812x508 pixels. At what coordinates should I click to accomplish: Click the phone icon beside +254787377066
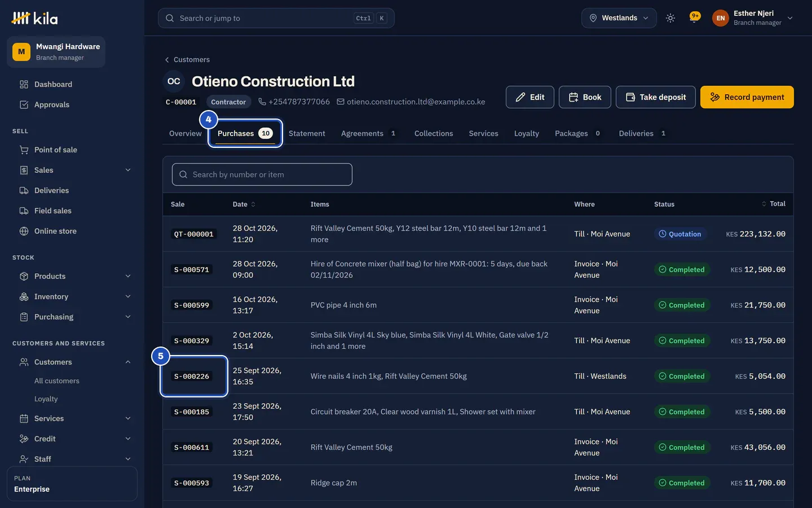pos(262,102)
